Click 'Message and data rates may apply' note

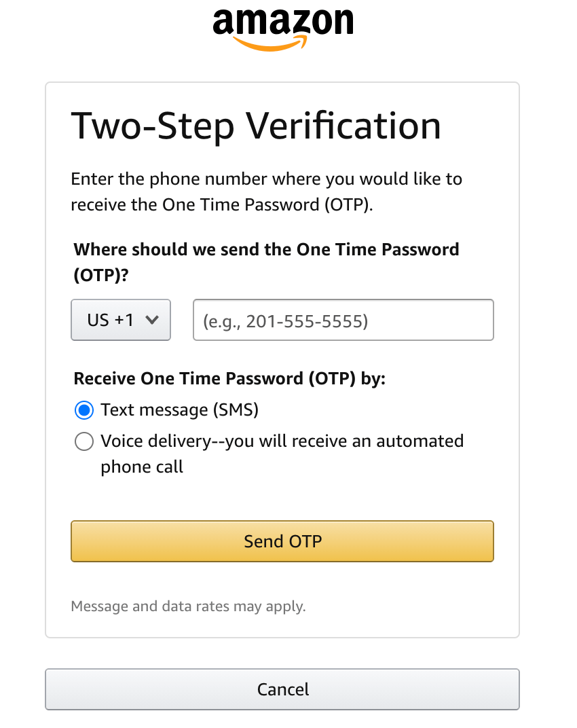(189, 606)
